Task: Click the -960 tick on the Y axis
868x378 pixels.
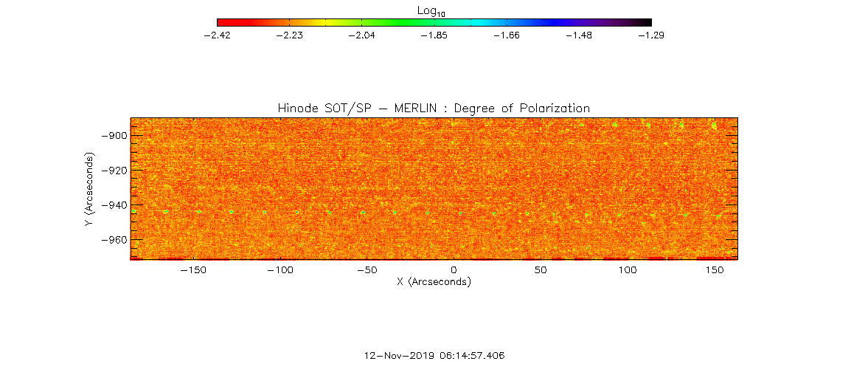Action: coord(114,240)
